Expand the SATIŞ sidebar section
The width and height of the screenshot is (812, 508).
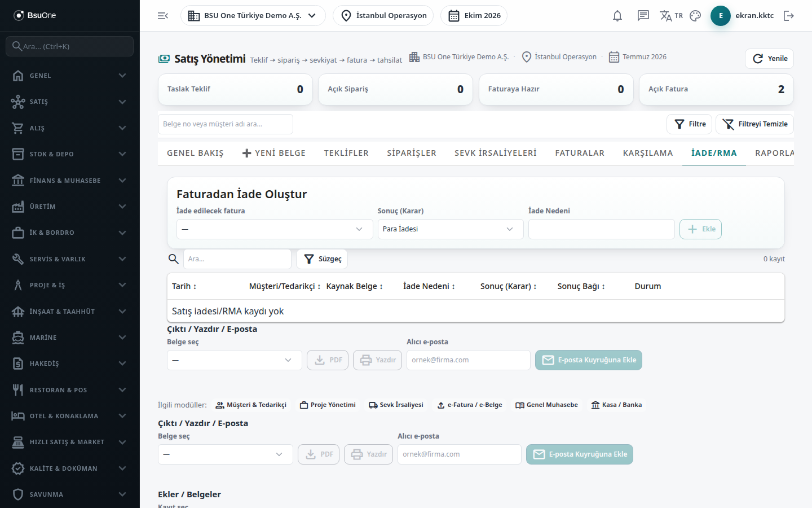pos(70,102)
